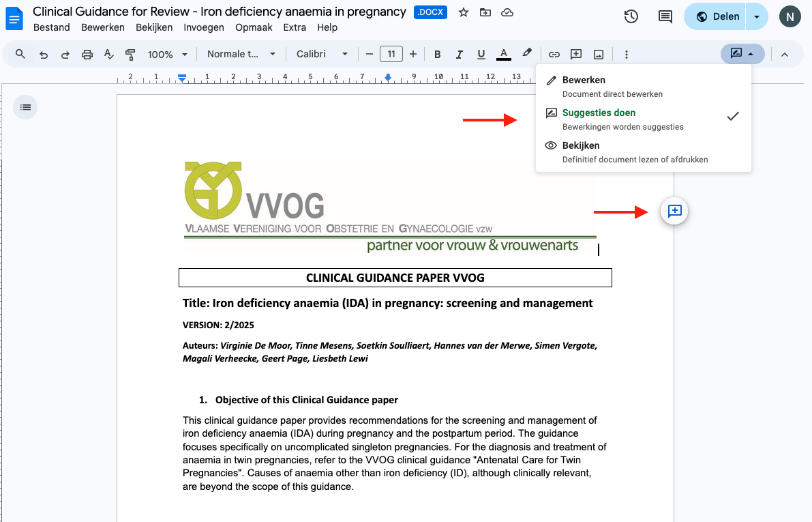Toggle bold formatting
Viewport: 812px width, 522px height.
[437, 55]
